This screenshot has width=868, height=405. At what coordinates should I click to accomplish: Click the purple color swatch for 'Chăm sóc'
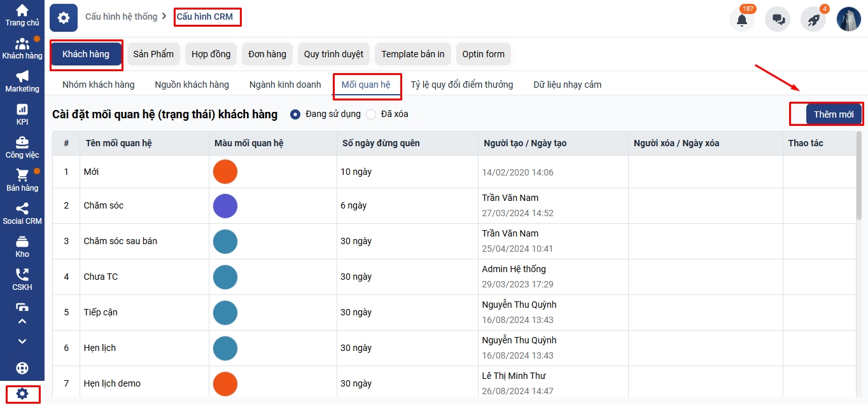coord(225,206)
